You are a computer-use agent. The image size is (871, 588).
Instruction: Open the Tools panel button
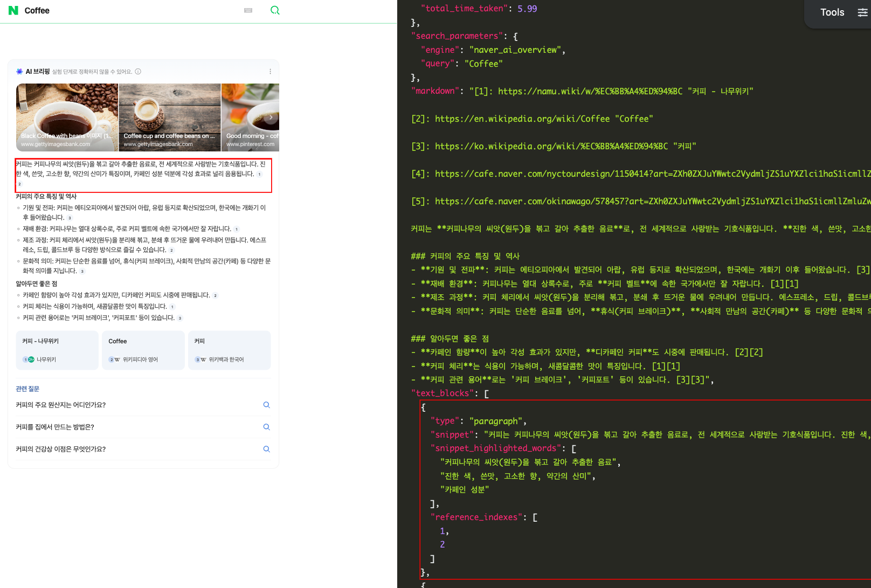tap(832, 12)
